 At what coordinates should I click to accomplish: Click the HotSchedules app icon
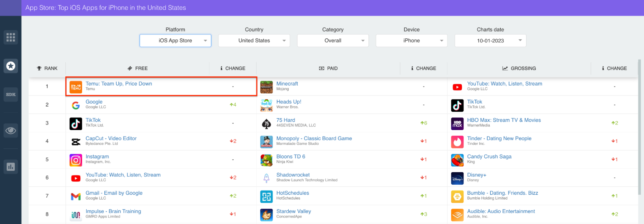(x=266, y=196)
